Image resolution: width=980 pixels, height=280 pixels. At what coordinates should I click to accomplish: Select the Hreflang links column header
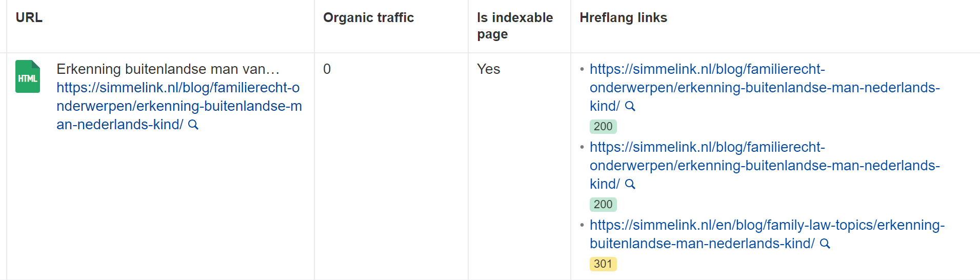click(x=623, y=17)
